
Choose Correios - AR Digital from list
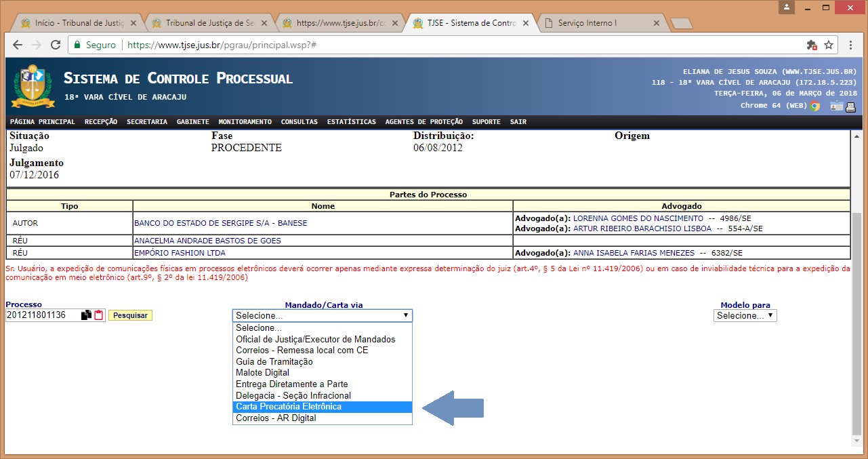(x=276, y=418)
